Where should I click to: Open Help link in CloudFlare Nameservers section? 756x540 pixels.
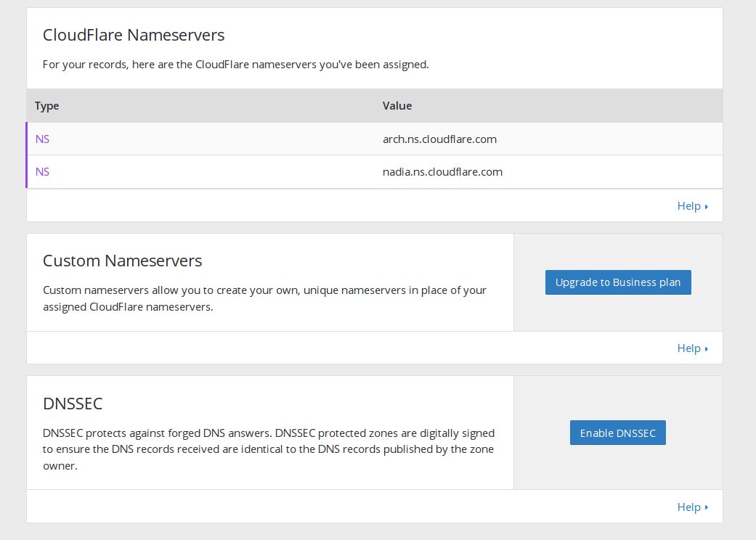(x=692, y=206)
